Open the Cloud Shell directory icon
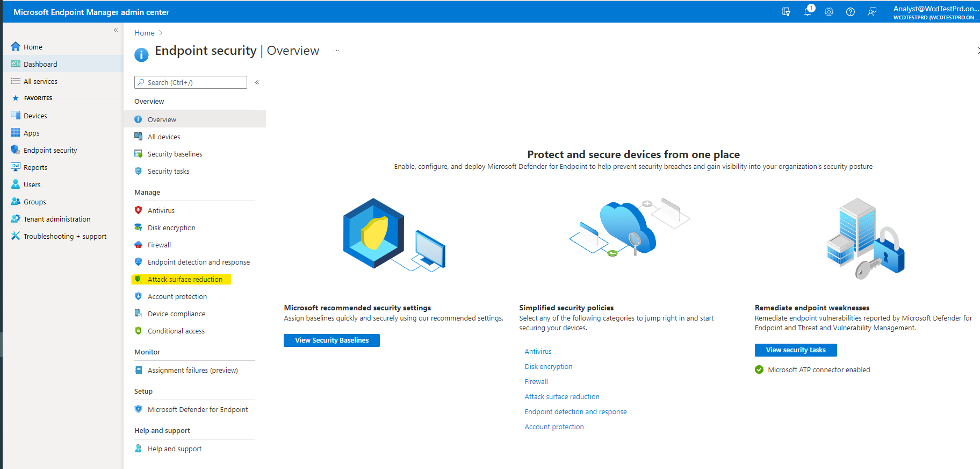 (786, 12)
